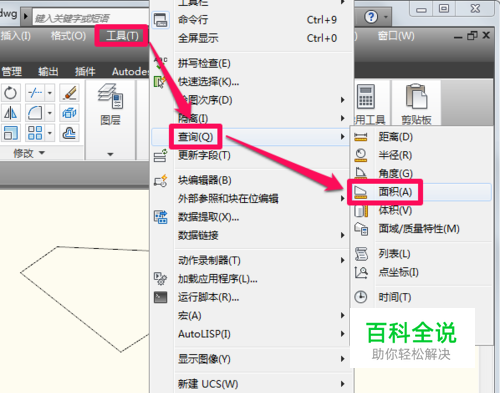Select the Rotate tool in Modify panel

point(10,93)
